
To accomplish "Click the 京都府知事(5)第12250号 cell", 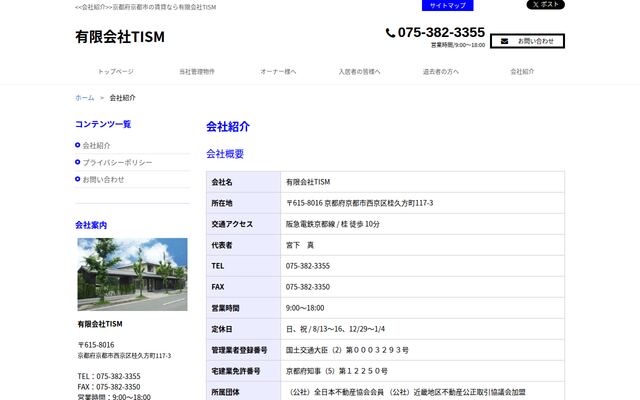I will click(422, 371).
